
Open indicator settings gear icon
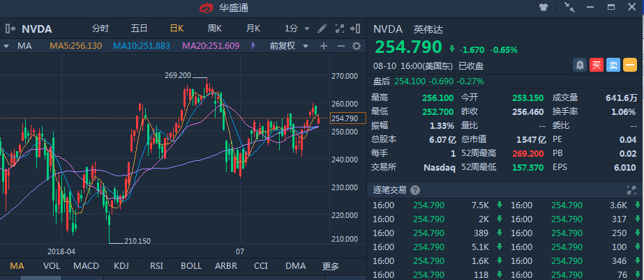coord(356,46)
